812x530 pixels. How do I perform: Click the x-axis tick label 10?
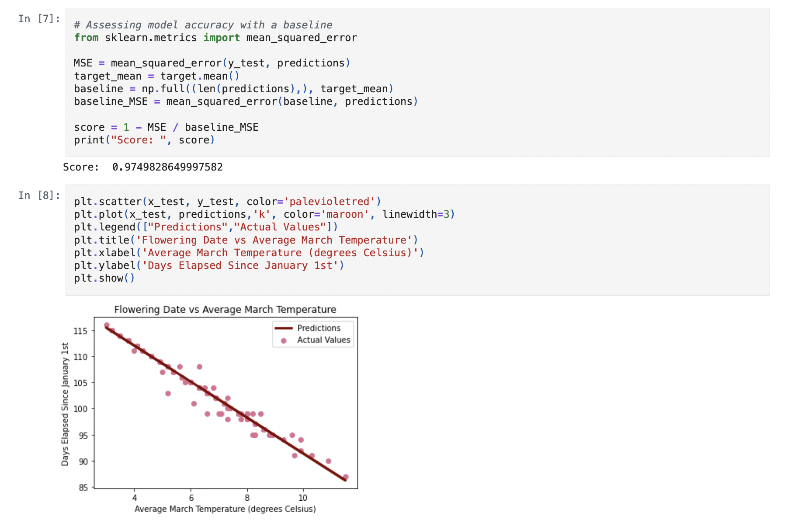pyautogui.click(x=303, y=498)
